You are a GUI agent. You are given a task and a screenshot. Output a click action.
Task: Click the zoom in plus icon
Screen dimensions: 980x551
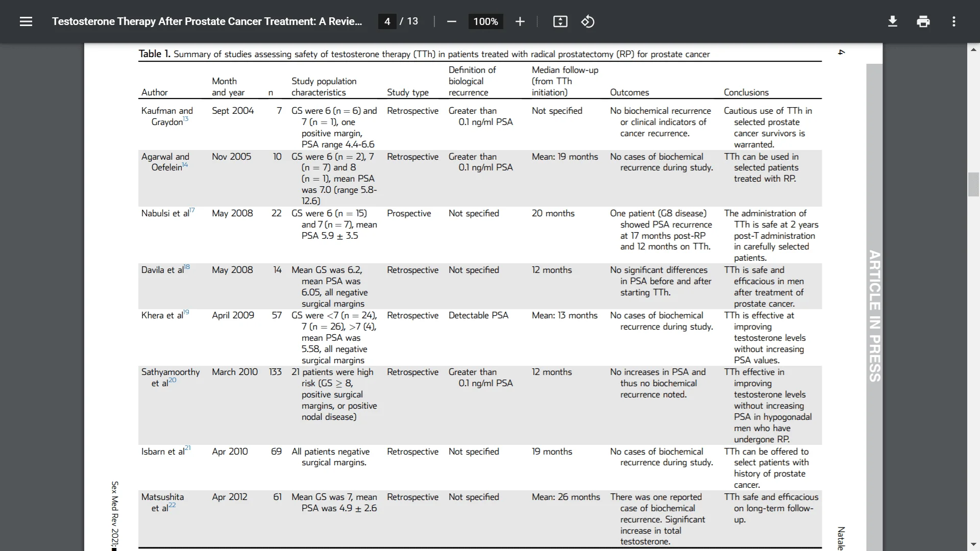click(520, 21)
